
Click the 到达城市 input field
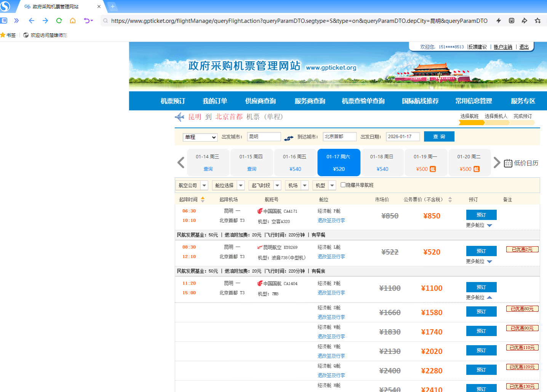[340, 137]
